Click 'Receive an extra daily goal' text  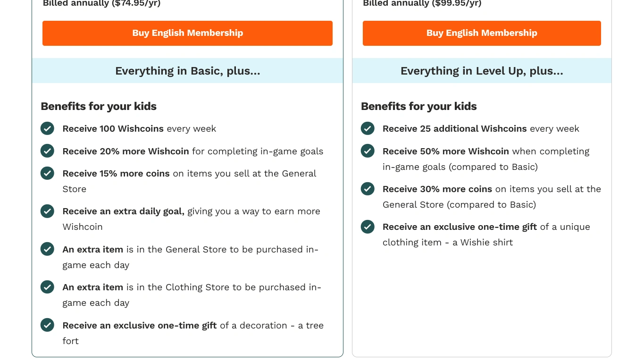[x=123, y=211]
